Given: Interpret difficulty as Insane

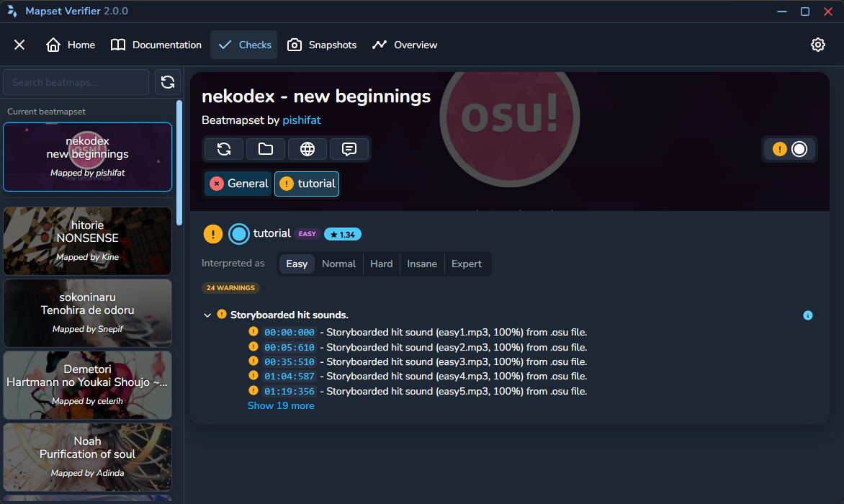Looking at the screenshot, I should coord(422,264).
